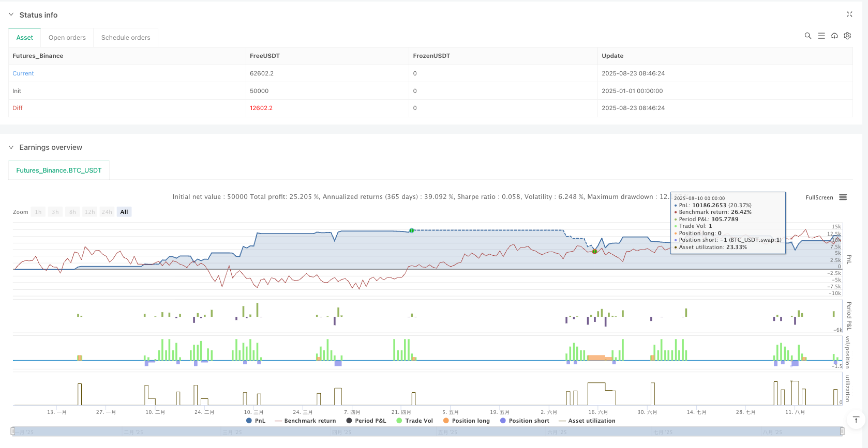Select the Futures_Binance.BTC_USDT tab
The image size is (868, 448).
click(x=59, y=171)
